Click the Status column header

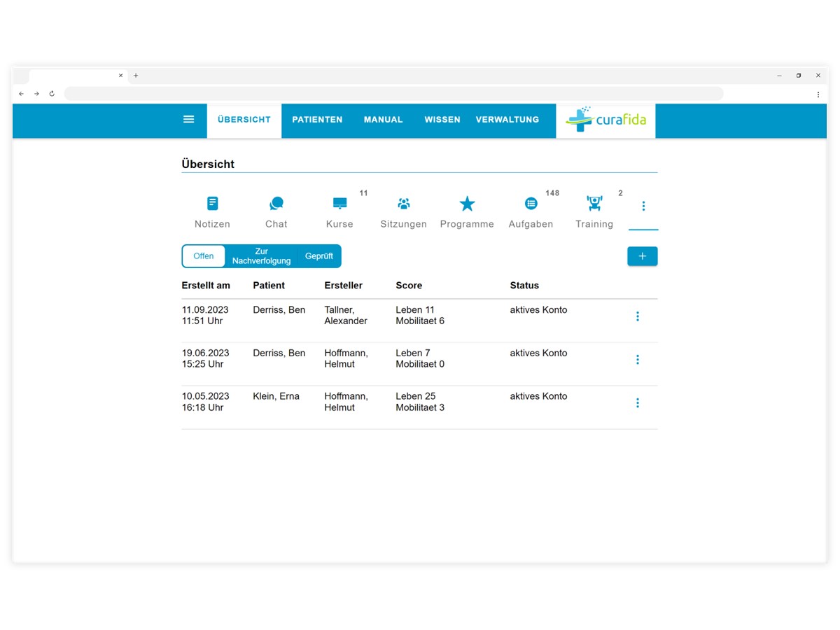click(524, 286)
